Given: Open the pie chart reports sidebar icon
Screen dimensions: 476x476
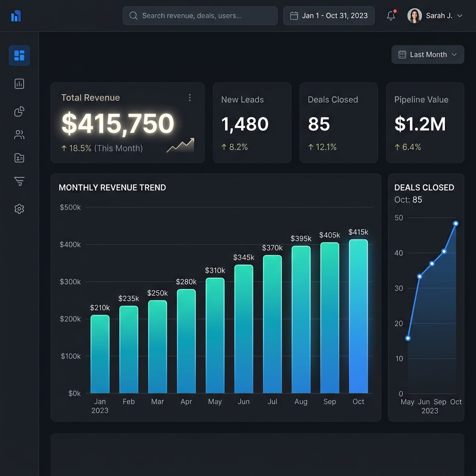Looking at the screenshot, I should click(20, 112).
